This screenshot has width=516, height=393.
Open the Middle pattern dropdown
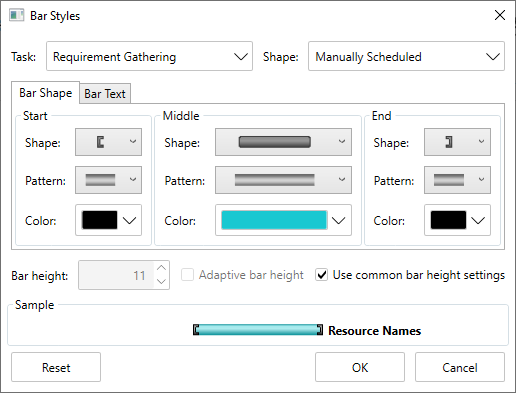click(x=283, y=180)
